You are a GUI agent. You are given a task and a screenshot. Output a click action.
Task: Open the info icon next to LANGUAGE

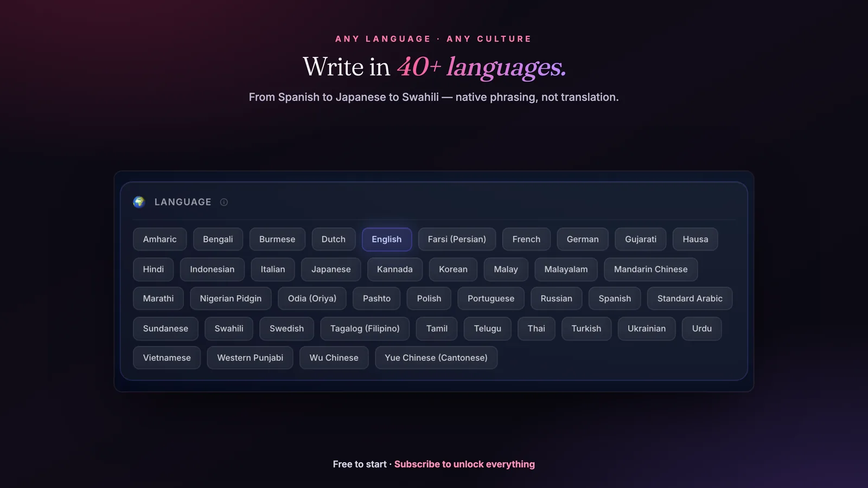point(224,202)
